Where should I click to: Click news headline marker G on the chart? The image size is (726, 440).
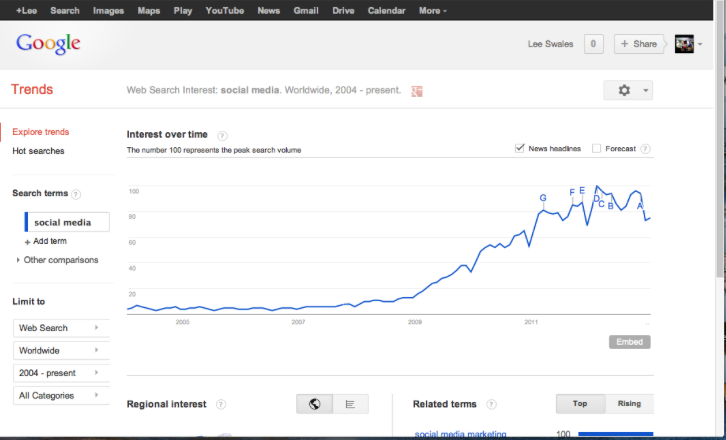click(543, 198)
